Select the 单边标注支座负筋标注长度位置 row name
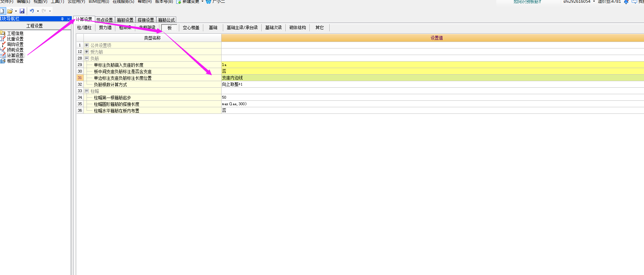This screenshot has width=644, height=275. coord(123,78)
